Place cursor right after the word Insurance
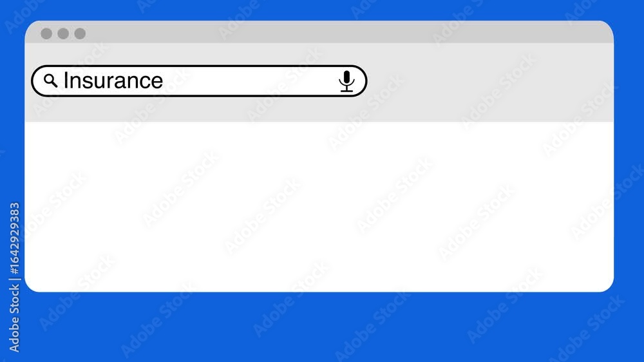 [x=164, y=81]
